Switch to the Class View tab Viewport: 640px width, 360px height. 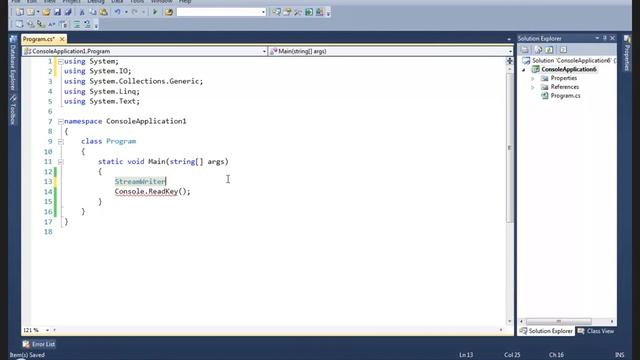tap(596, 331)
